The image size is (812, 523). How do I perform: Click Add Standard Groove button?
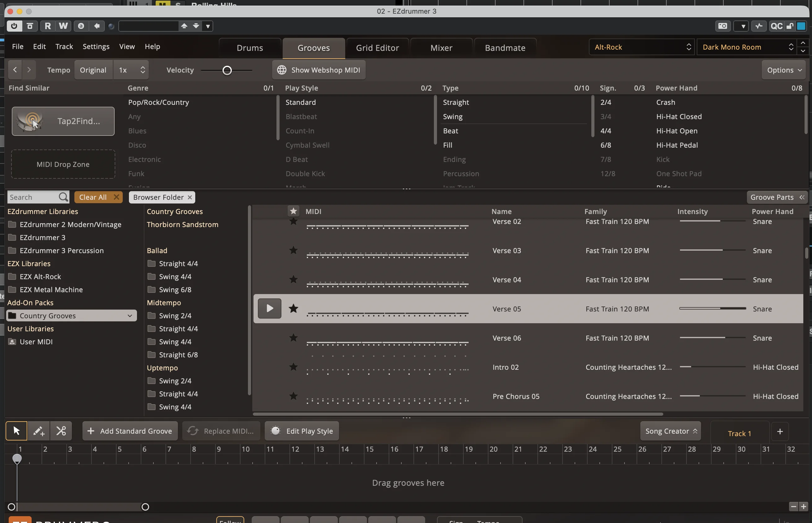click(x=130, y=431)
